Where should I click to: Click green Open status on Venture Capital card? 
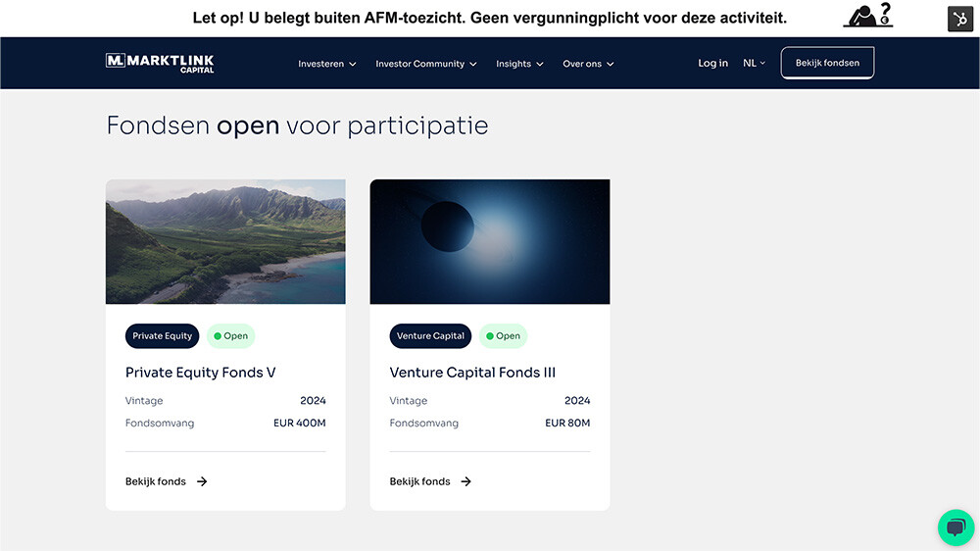click(503, 336)
